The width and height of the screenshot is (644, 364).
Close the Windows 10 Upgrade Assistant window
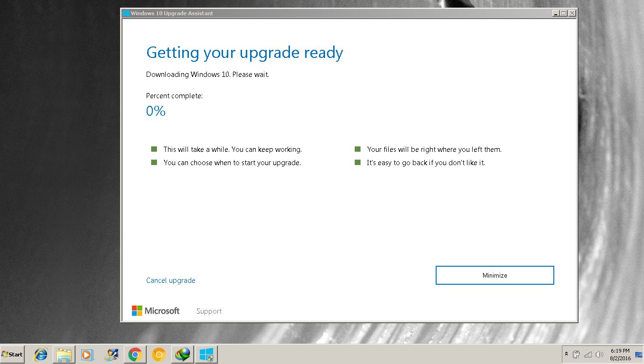[572, 13]
